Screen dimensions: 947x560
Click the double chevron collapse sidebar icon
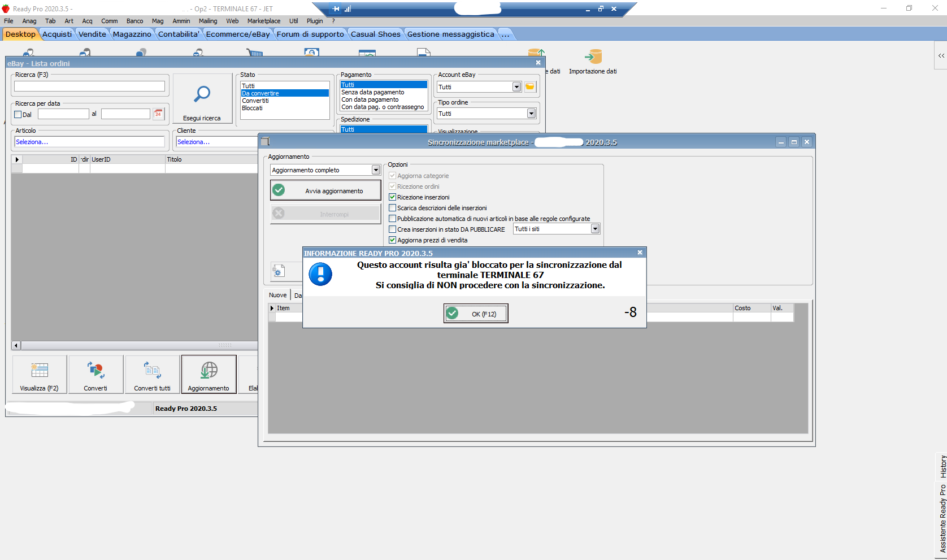[941, 55]
